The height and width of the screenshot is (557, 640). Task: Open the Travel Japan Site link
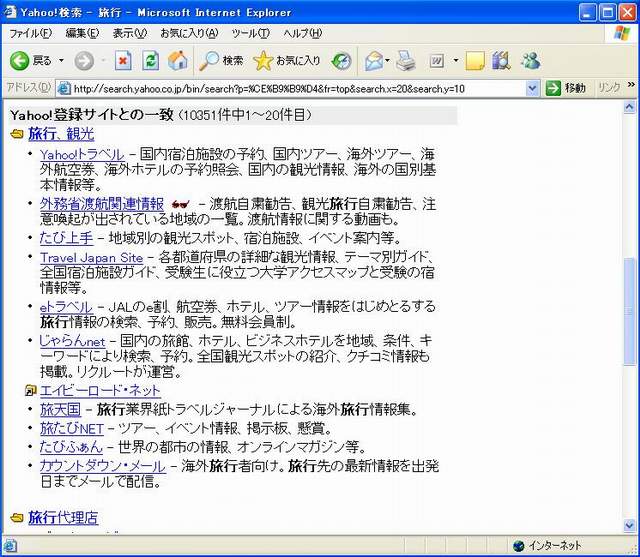point(91,257)
